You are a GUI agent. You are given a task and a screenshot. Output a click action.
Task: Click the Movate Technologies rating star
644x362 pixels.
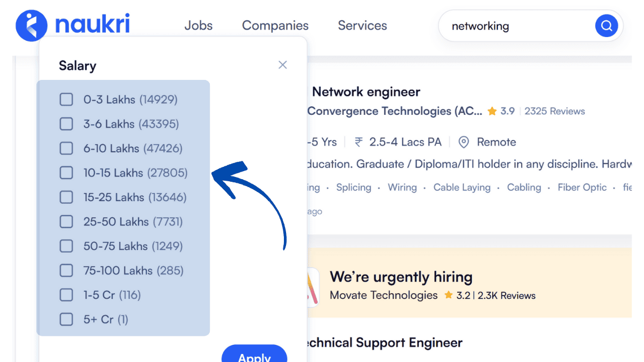tap(449, 295)
